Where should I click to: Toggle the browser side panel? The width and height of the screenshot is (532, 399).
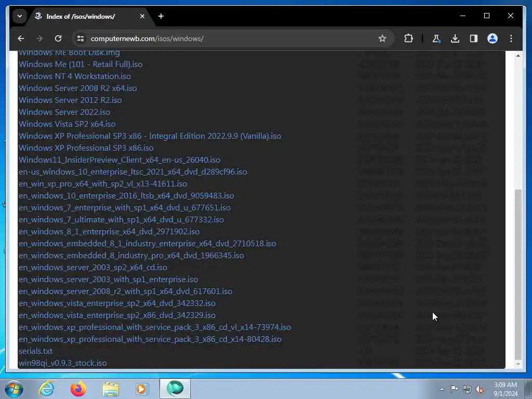click(x=474, y=38)
